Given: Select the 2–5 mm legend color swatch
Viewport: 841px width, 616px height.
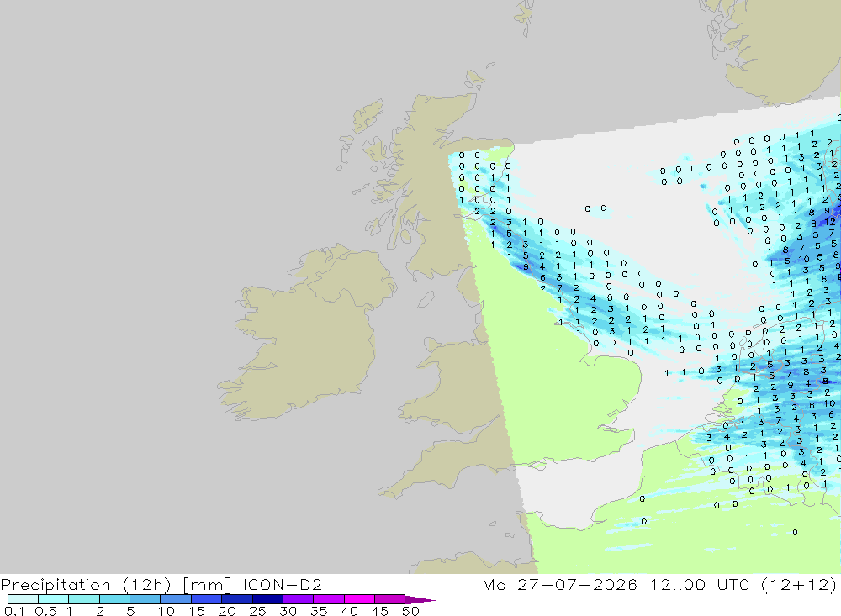Looking at the screenshot, I should click(x=114, y=599).
